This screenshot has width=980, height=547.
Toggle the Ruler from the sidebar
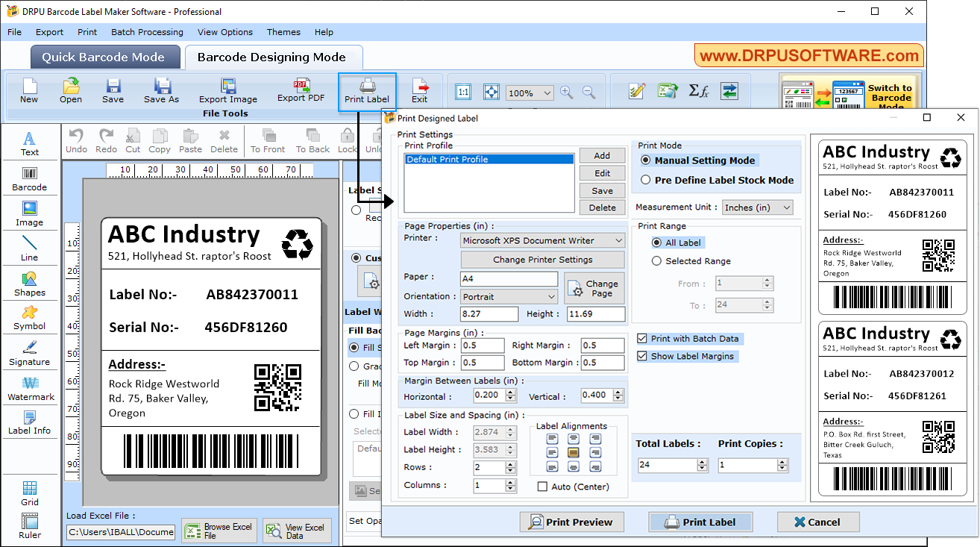point(30,527)
